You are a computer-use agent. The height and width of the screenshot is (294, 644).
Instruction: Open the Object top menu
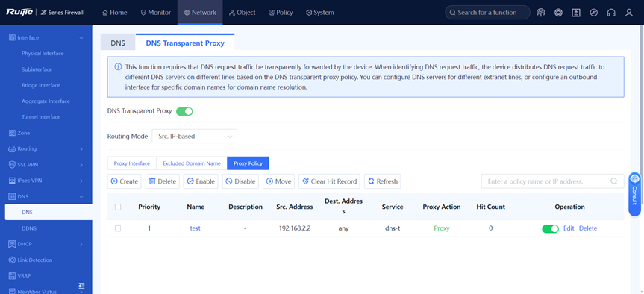tap(243, 13)
